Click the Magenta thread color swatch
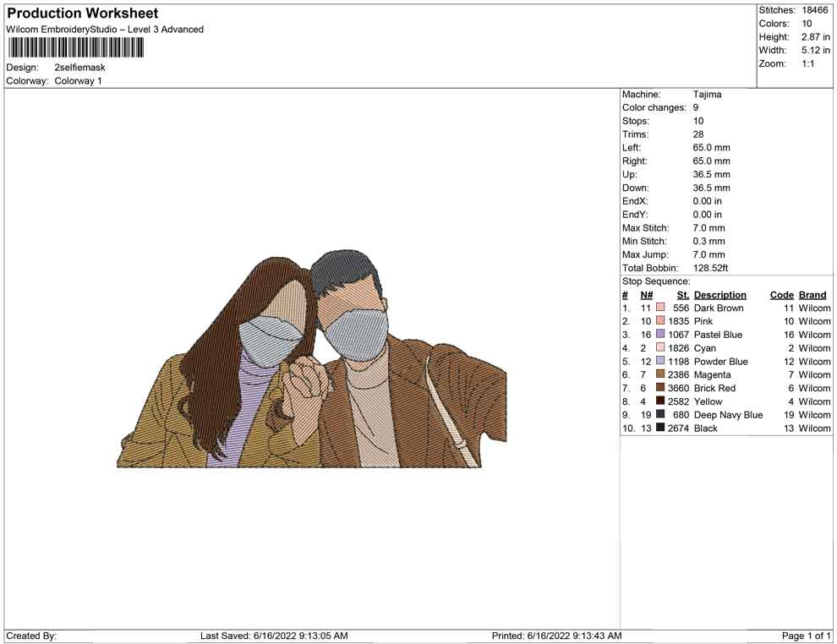 [x=660, y=374]
